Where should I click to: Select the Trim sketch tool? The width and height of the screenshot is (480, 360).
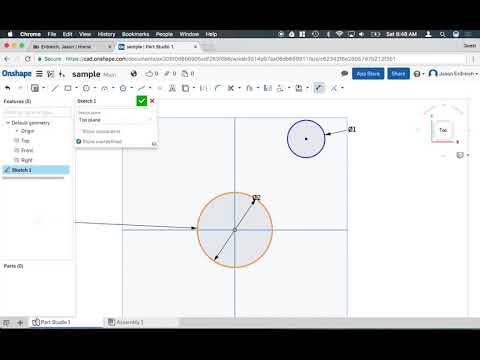coord(230,88)
